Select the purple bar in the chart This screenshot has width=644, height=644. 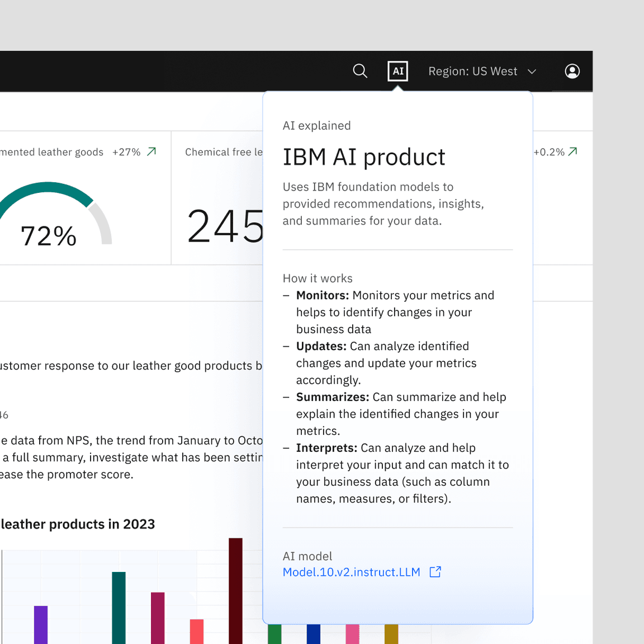coord(41,624)
